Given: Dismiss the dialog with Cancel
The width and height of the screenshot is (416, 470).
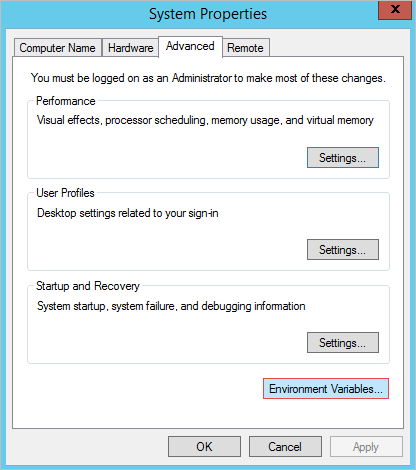Looking at the screenshot, I should [285, 447].
